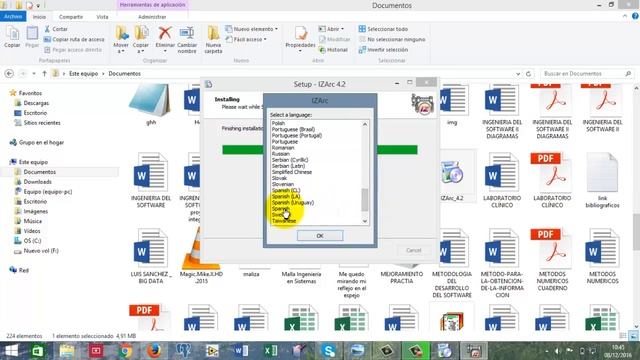Click the Copiar ribbon icon
Viewport: 640px width, 360px height.
pyautogui.click(x=12, y=37)
